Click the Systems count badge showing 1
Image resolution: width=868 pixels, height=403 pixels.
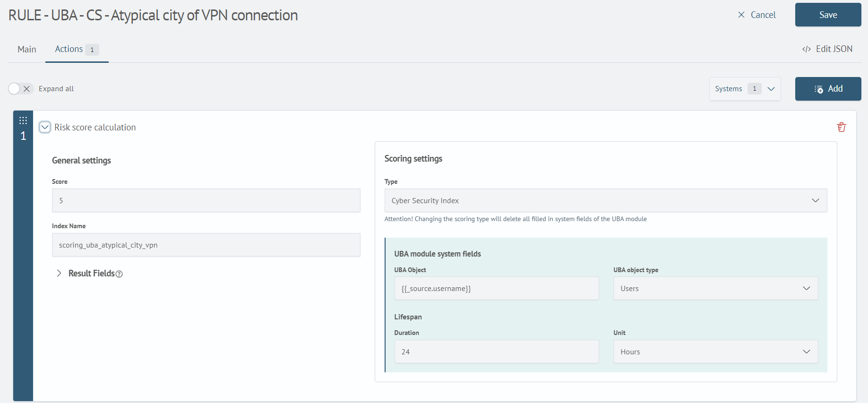[x=754, y=88]
